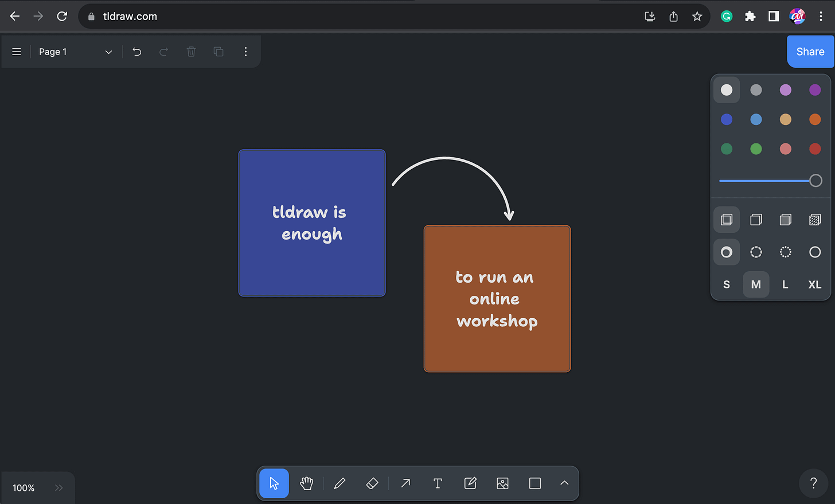This screenshot has width=835, height=504.
Task: Open the browser profile avatar
Action: 797,16
